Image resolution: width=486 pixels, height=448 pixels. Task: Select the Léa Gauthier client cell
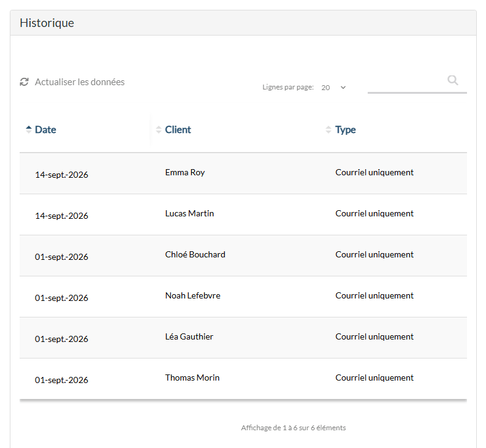pyautogui.click(x=189, y=336)
